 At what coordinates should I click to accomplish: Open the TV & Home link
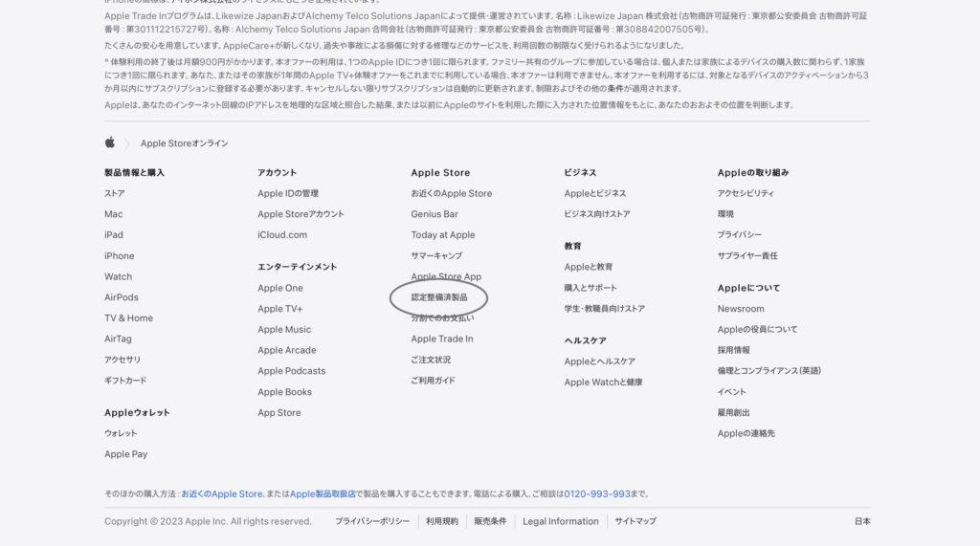click(129, 317)
